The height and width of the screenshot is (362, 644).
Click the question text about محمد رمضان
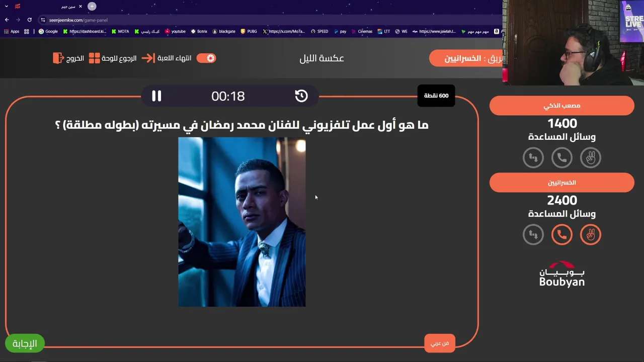pos(242,125)
